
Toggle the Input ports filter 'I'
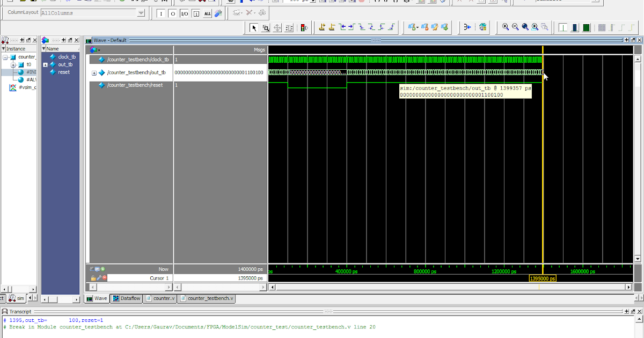click(x=161, y=13)
